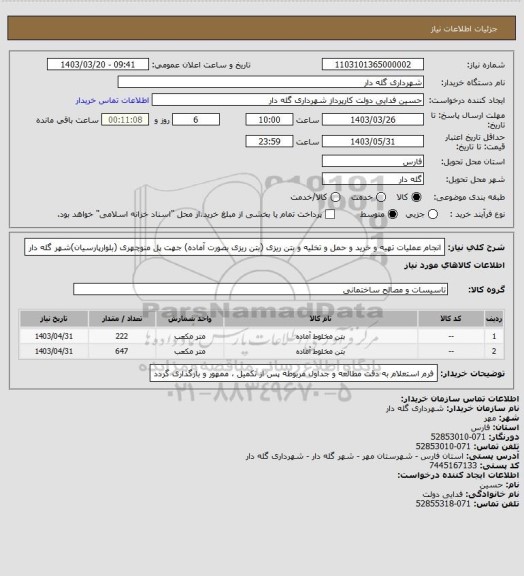The height and width of the screenshot is (576, 524).
Task: Click بتن مخلوط آماده in row 1
Action: 320,336
